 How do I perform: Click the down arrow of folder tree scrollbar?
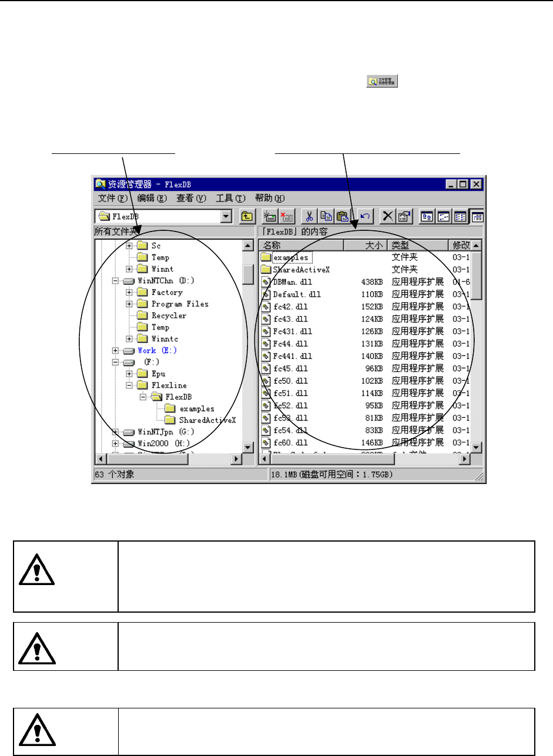(x=248, y=448)
